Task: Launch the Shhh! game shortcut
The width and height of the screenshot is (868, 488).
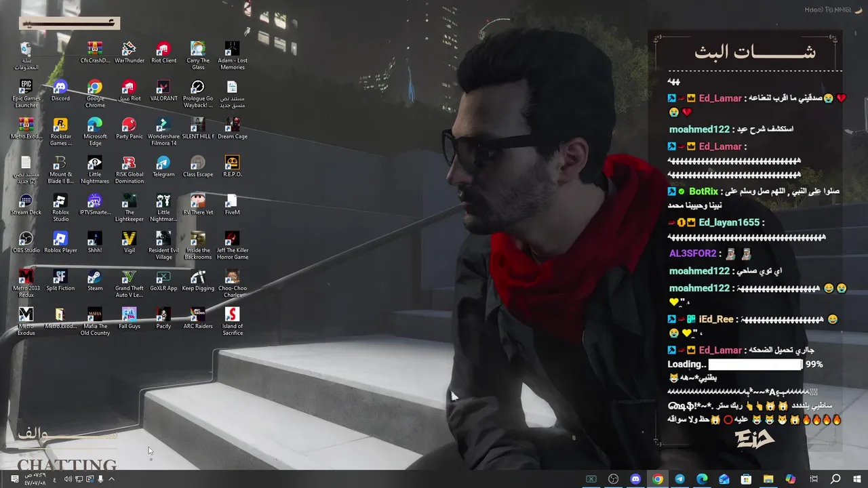Action: (x=95, y=242)
